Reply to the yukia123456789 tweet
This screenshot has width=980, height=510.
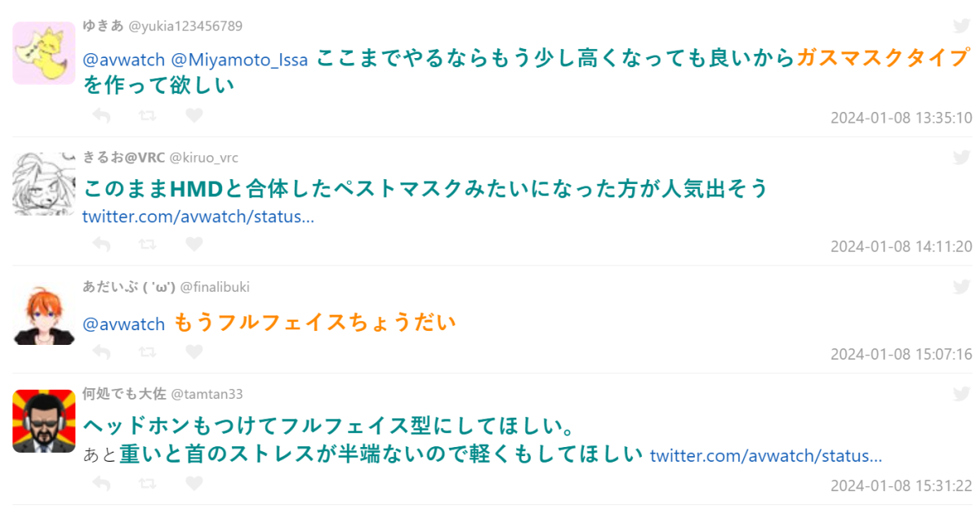101,116
